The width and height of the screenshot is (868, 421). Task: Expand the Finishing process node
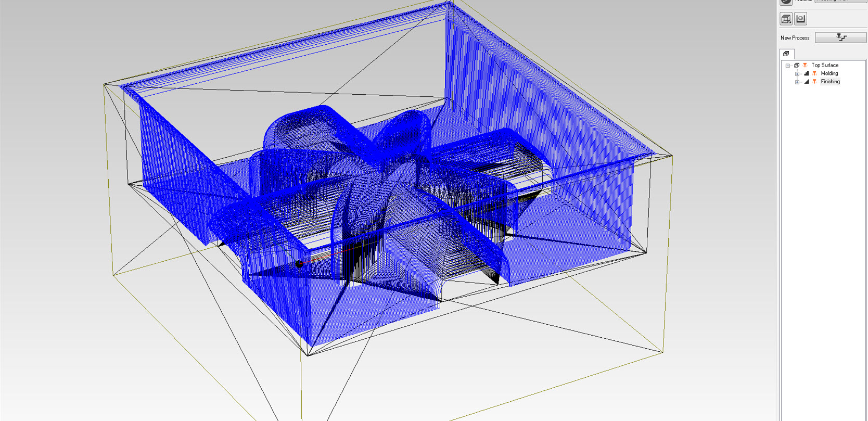[x=797, y=82]
